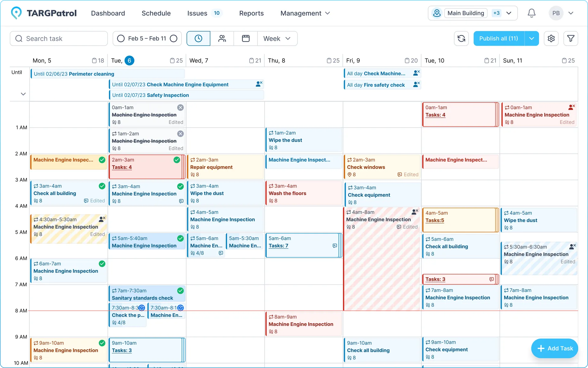
Task: Click inside the Search task field
Action: [58, 38]
